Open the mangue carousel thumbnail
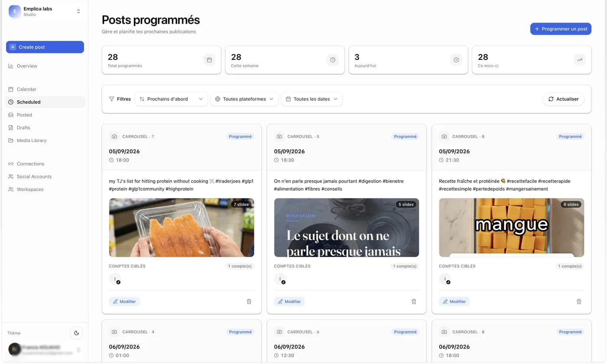 [512, 227]
